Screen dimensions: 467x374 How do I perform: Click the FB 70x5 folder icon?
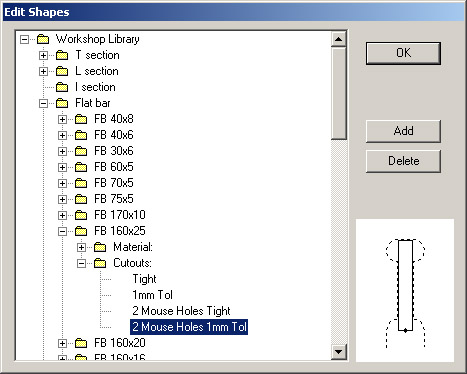point(81,183)
